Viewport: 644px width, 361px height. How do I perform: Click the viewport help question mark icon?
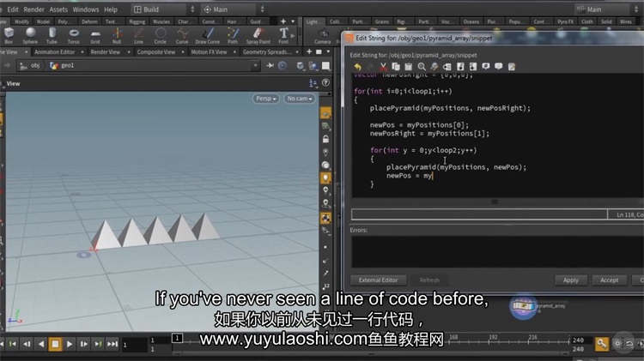click(325, 83)
